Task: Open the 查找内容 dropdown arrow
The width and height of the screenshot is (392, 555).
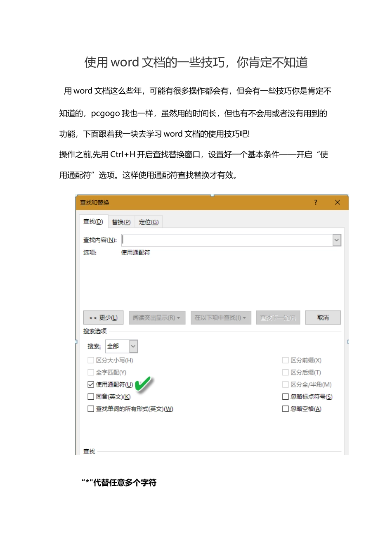Action: pyautogui.click(x=337, y=240)
